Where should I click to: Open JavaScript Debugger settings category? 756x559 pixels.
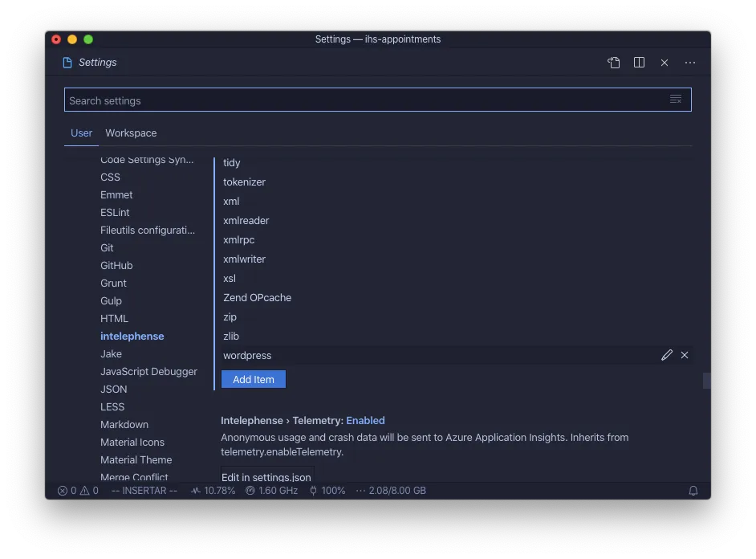coord(148,371)
